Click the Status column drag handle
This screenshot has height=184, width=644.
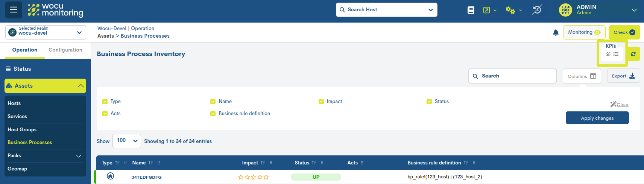[x=322, y=163]
